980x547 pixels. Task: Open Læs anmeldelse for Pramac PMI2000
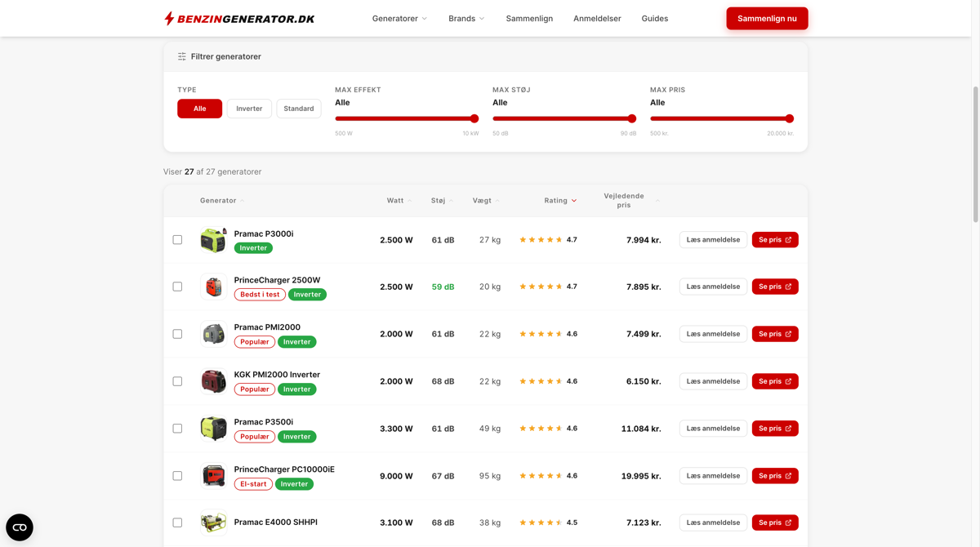point(713,334)
